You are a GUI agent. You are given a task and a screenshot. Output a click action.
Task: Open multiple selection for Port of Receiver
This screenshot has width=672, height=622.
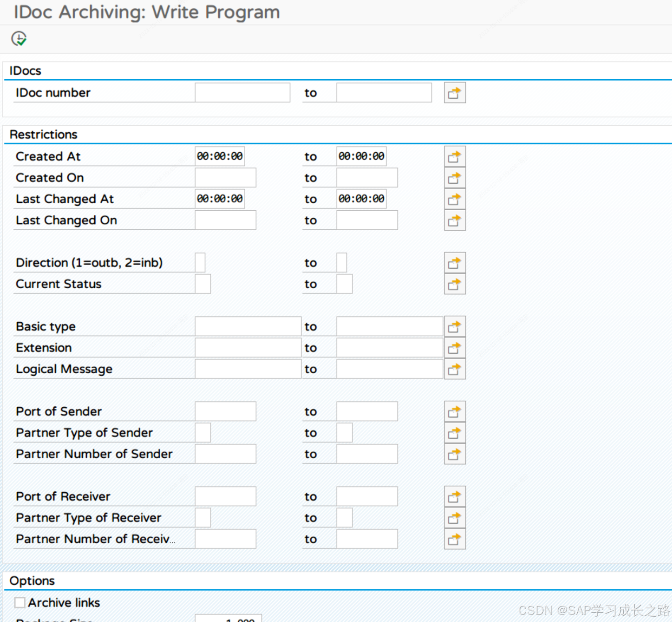[455, 496]
